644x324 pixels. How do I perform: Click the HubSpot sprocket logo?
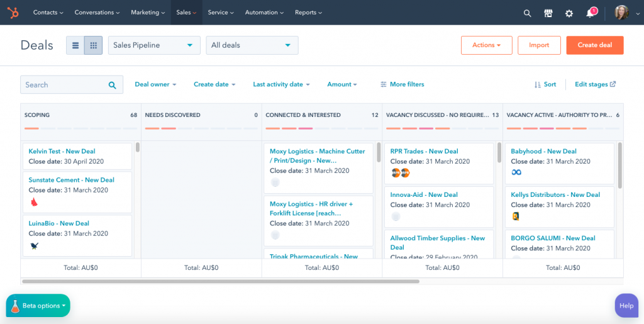[13, 13]
